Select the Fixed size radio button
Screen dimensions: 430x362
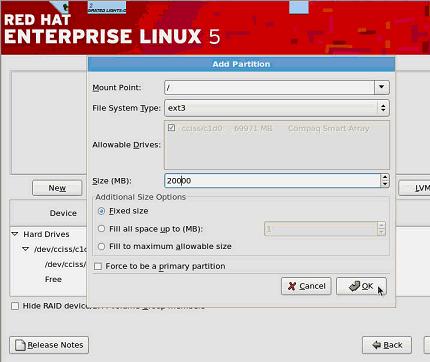101,211
